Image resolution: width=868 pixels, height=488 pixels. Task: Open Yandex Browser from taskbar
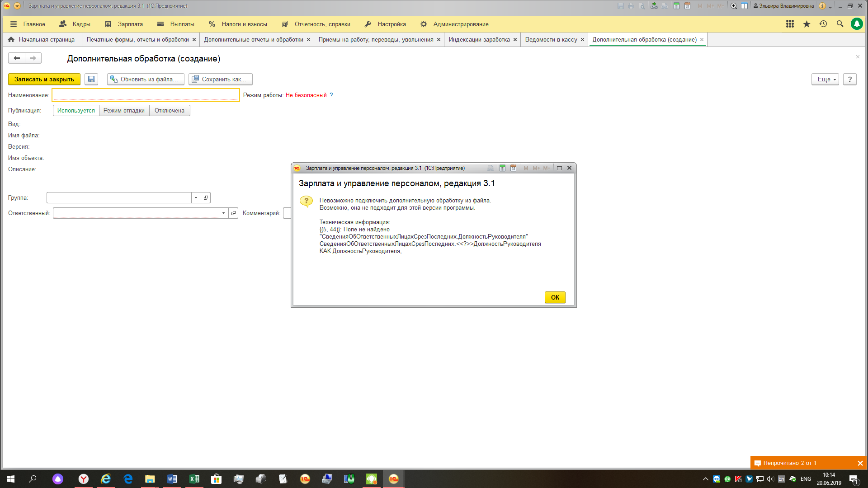(x=84, y=479)
